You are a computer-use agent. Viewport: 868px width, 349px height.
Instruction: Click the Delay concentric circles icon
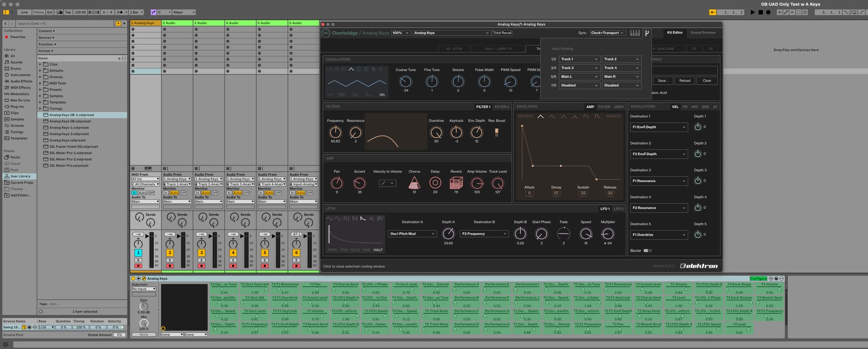coord(435,183)
